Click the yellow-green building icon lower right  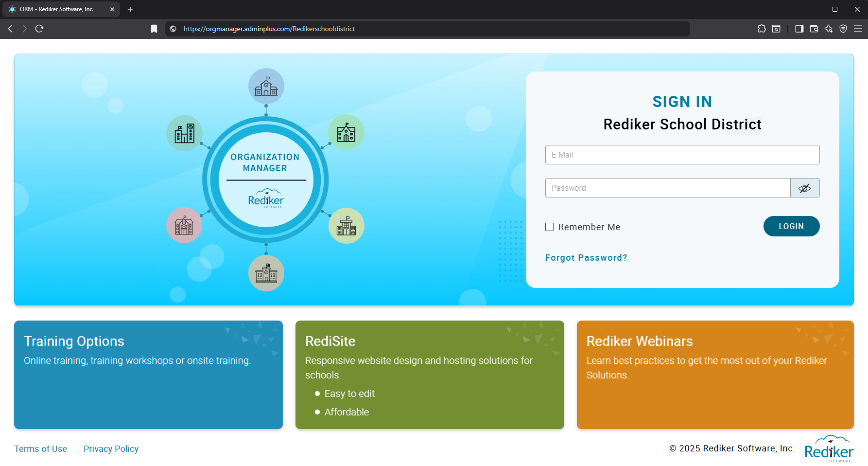coord(347,226)
